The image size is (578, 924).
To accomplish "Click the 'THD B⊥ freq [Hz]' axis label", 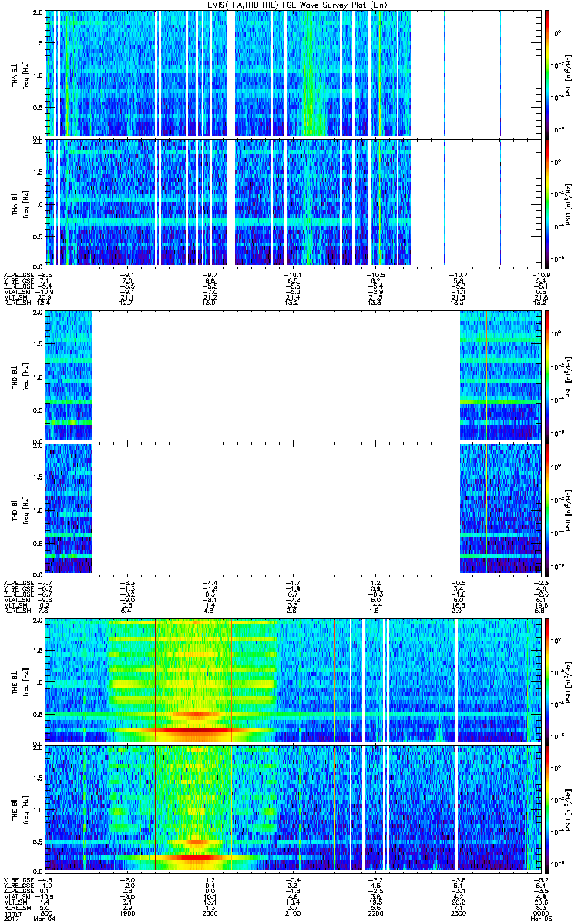I will point(19,377).
